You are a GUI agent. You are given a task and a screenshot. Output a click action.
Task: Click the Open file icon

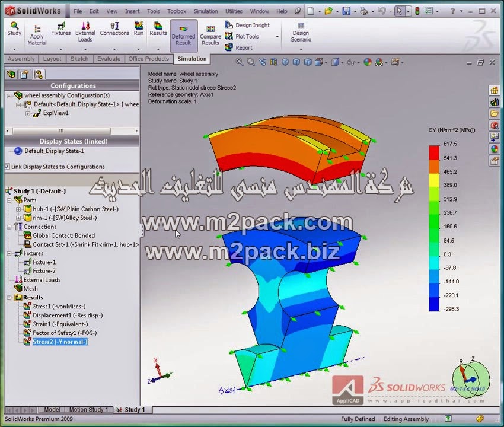(x=328, y=11)
